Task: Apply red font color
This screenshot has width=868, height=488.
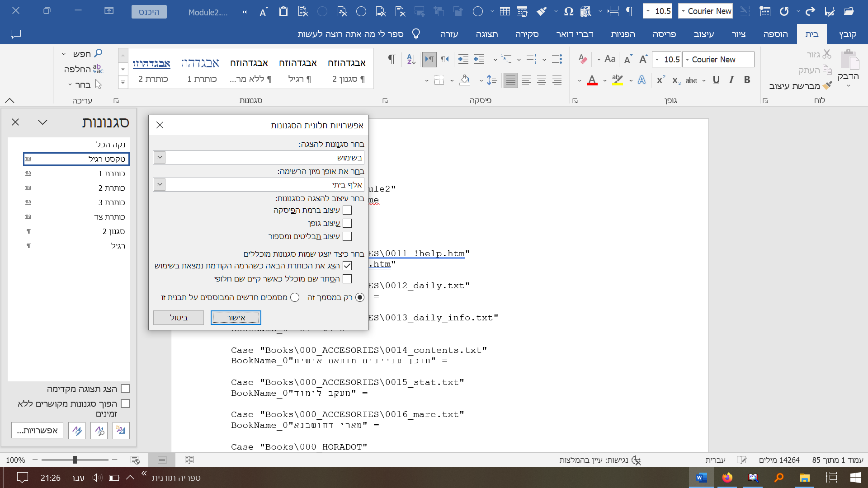Action: click(592, 80)
